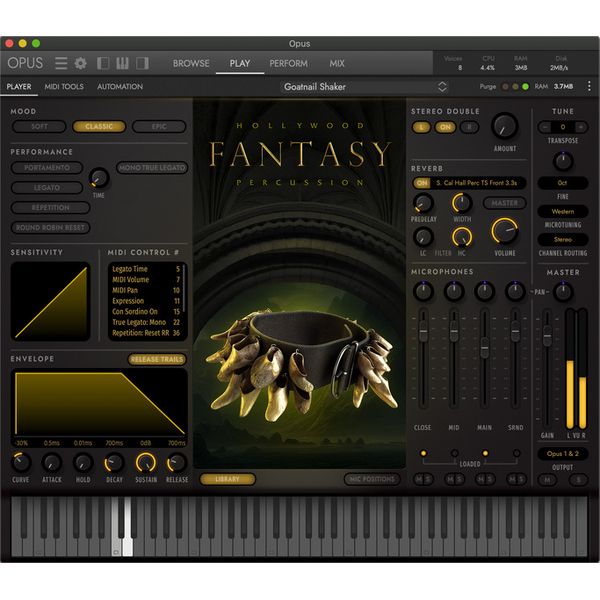Toggle the right panel layout icon
The height and width of the screenshot is (600, 600).
coord(142,63)
